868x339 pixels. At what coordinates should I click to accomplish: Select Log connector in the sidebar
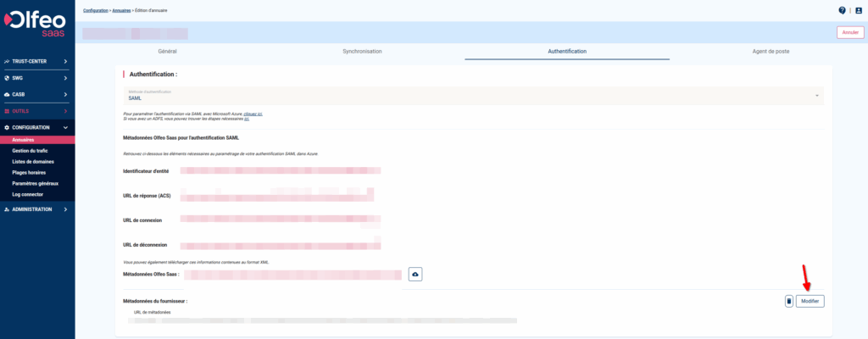[28, 194]
